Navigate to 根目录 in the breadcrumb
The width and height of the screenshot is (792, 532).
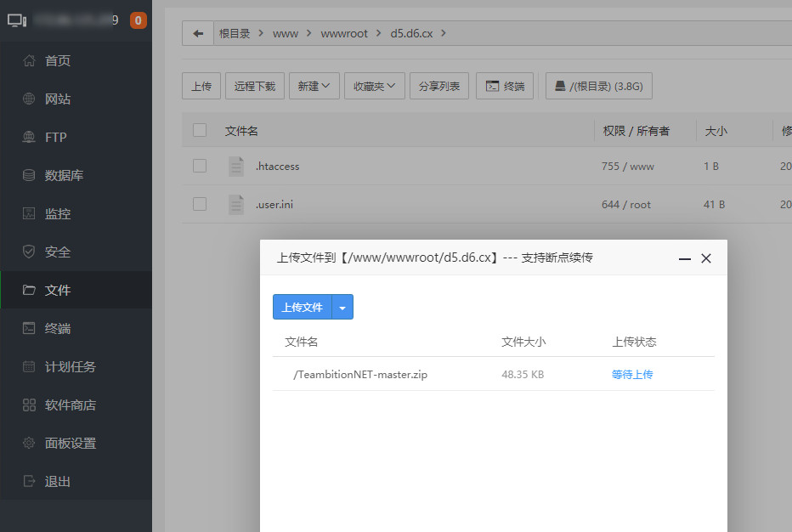click(235, 33)
